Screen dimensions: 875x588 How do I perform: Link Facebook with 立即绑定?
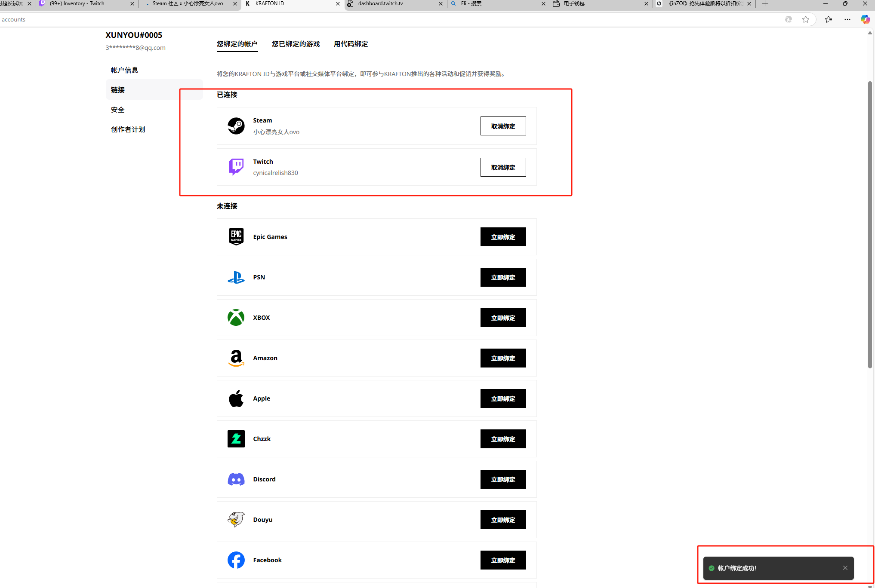tap(503, 560)
